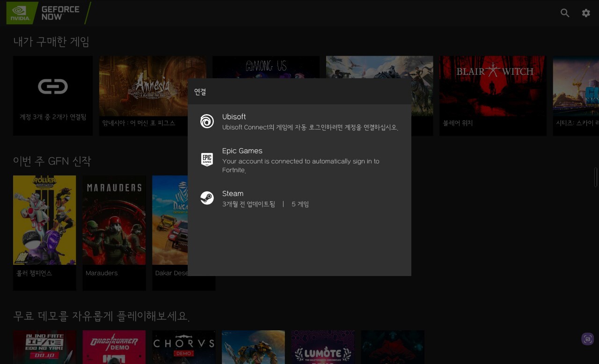Open the Chorus Demo tile
Image resolution: width=599 pixels, height=364 pixels.
[x=184, y=347]
